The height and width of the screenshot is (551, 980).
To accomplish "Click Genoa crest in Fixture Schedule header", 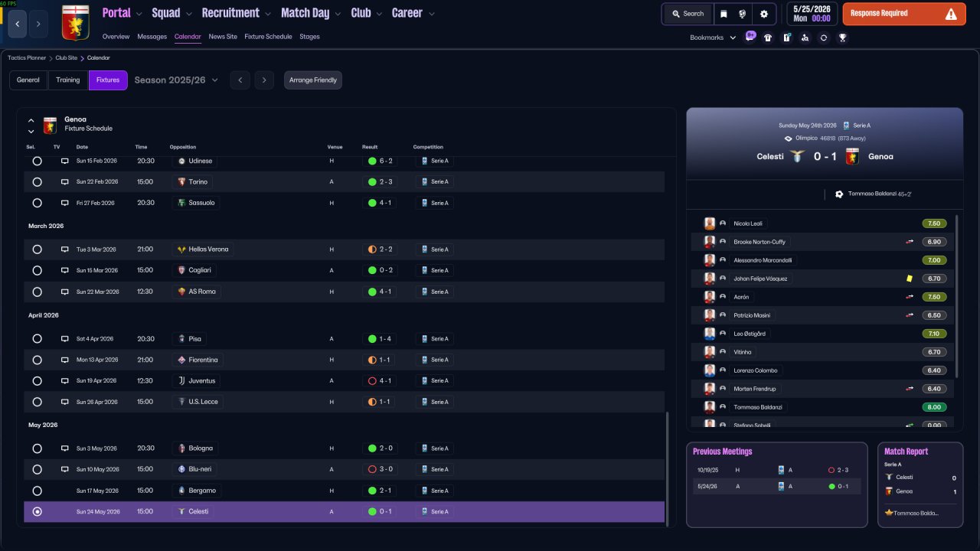I will tap(50, 125).
